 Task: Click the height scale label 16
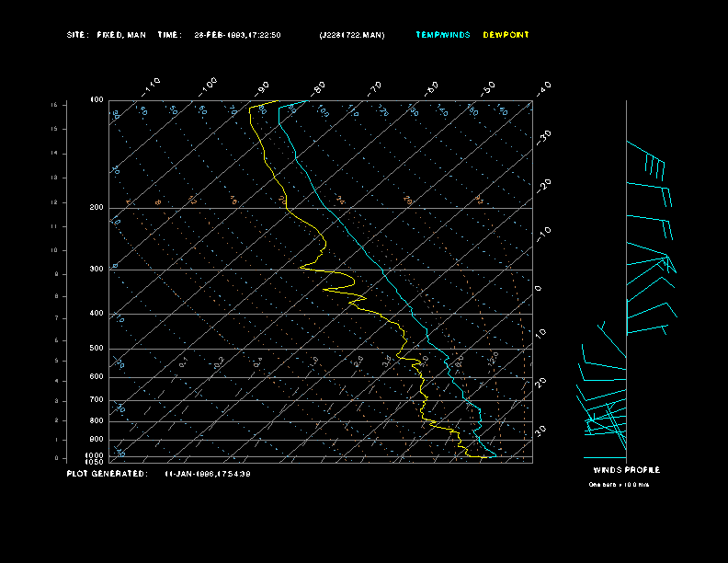[x=55, y=105]
